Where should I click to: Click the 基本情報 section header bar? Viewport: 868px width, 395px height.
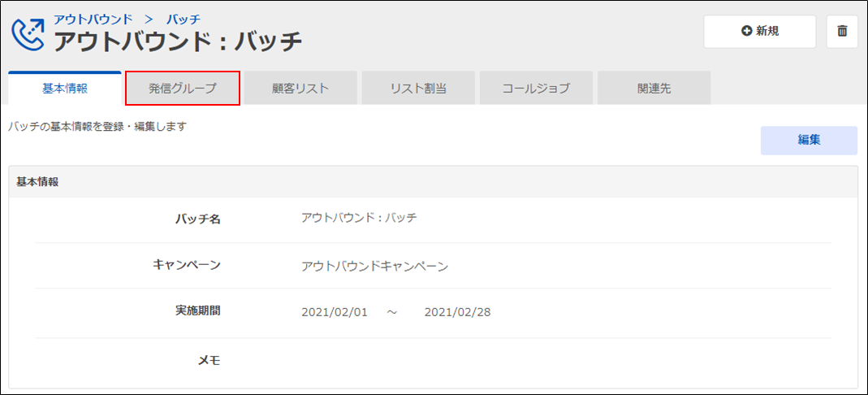(x=433, y=182)
